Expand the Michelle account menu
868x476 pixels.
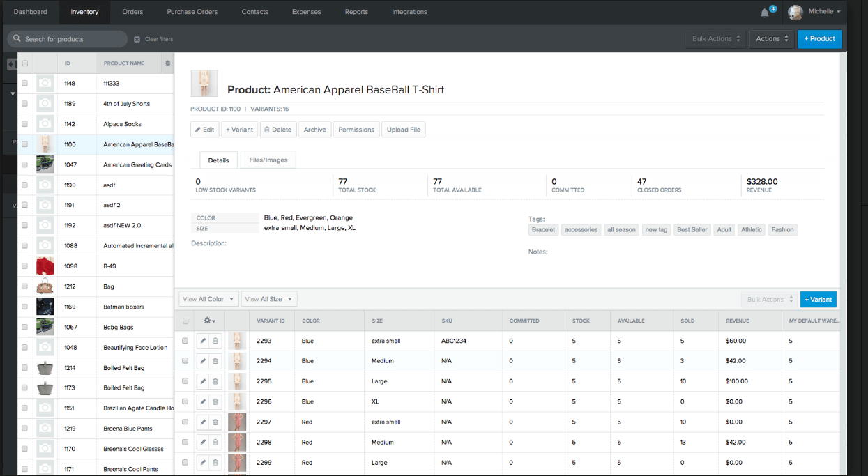(x=823, y=12)
